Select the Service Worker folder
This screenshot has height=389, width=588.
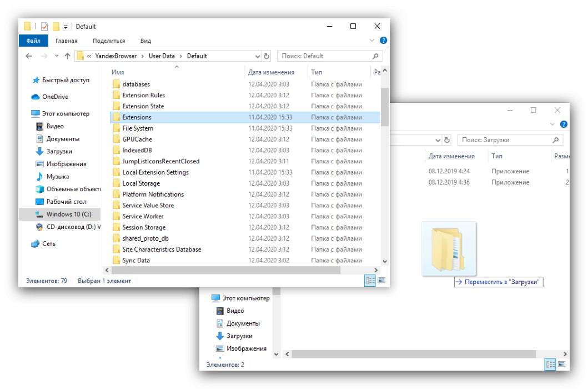click(x=143, y=216)
